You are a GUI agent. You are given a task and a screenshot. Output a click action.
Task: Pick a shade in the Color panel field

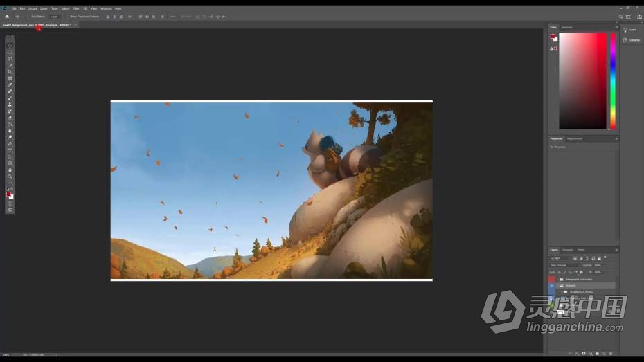(582, 81)
